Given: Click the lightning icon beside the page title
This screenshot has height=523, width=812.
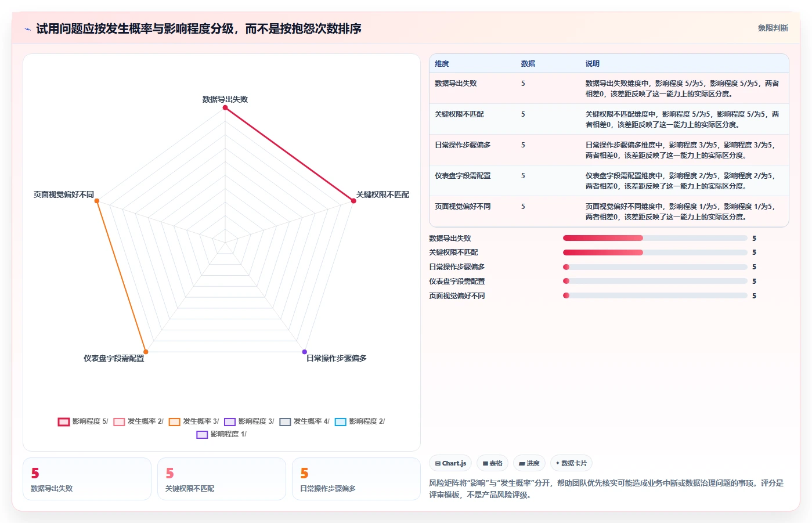Looking at the screenshot, I should click(x=27, y=29).
